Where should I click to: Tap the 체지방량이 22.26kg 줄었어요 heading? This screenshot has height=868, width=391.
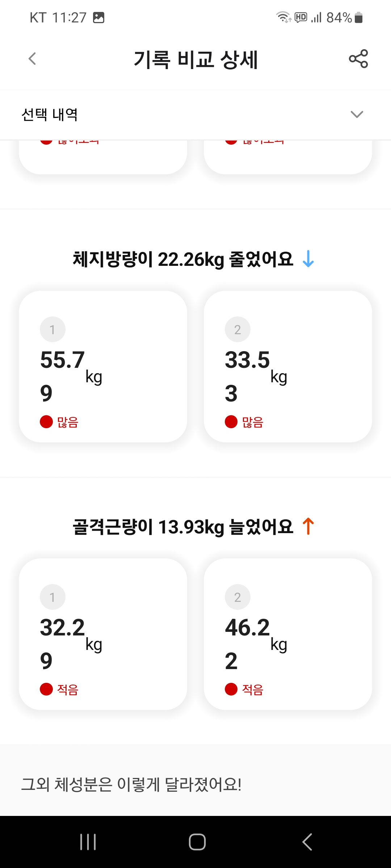[x=183, y=259]
